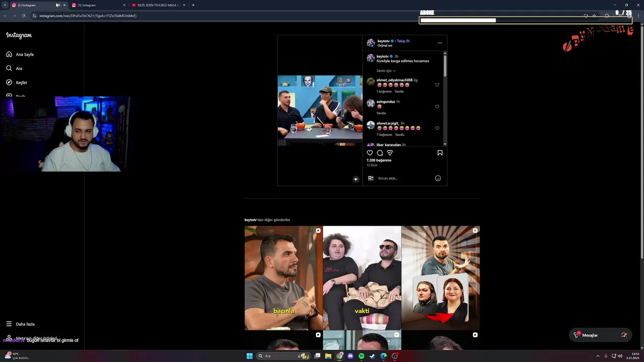Open emoji picker in comment box

(x=438, y=178)
